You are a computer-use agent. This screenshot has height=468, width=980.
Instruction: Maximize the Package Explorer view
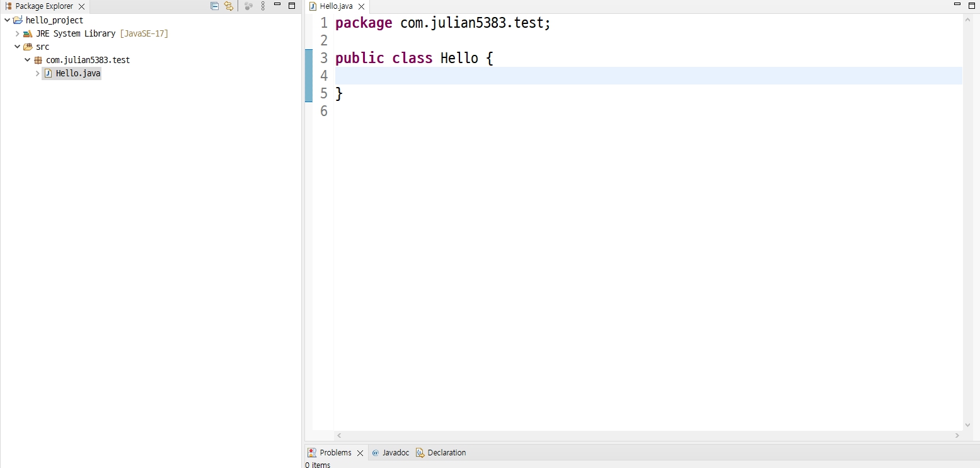click(292, 5)
